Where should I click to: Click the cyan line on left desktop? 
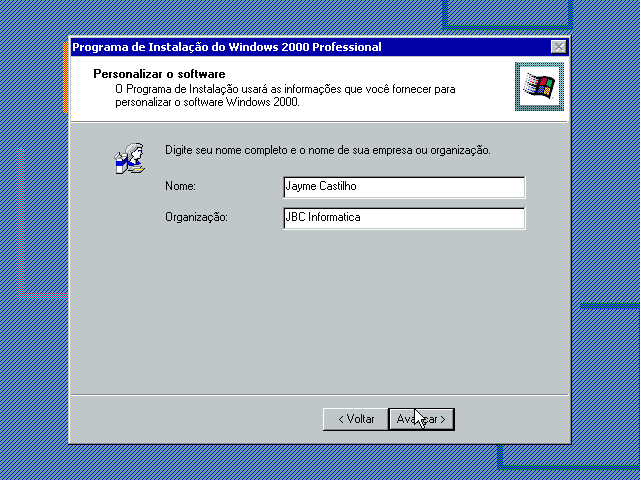(19, 220)
